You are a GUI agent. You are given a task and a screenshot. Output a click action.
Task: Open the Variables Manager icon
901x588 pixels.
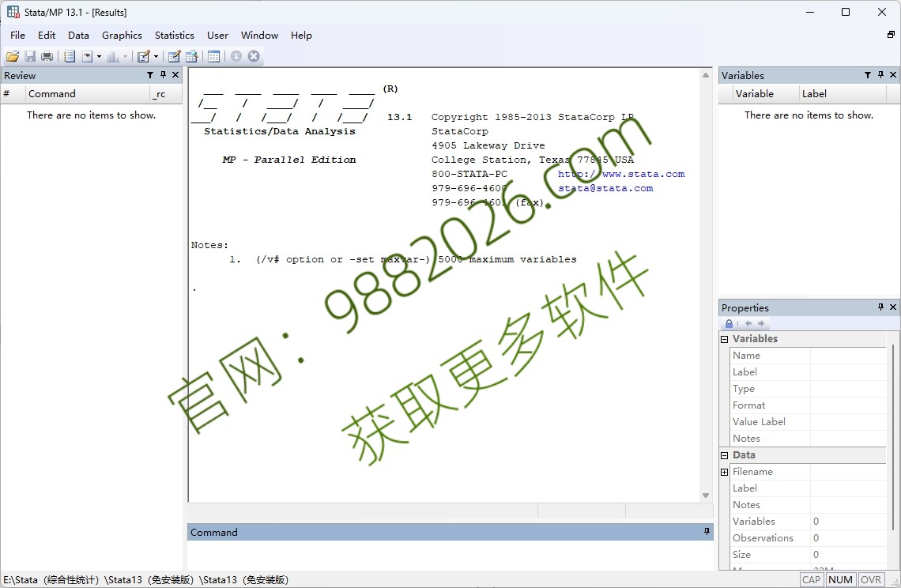pos(213,56)
